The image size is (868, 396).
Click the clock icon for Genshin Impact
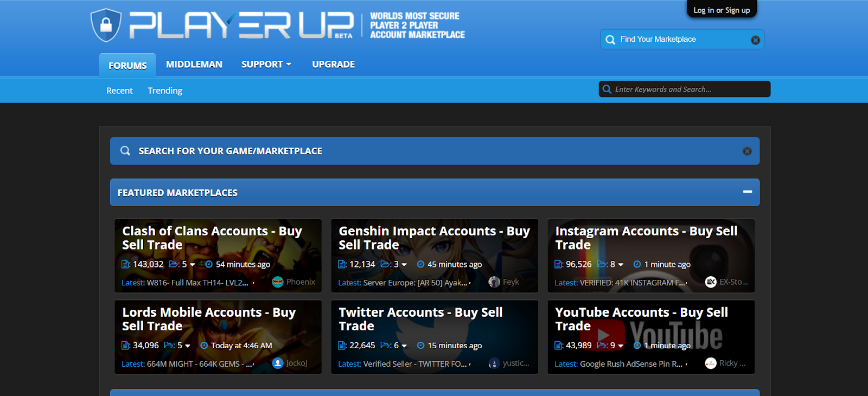[420, 264]
